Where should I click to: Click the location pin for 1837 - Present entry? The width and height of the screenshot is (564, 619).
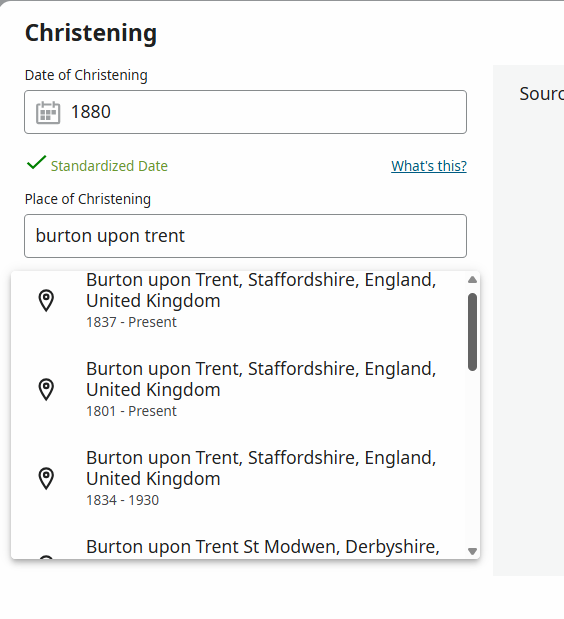pos(46,300)
